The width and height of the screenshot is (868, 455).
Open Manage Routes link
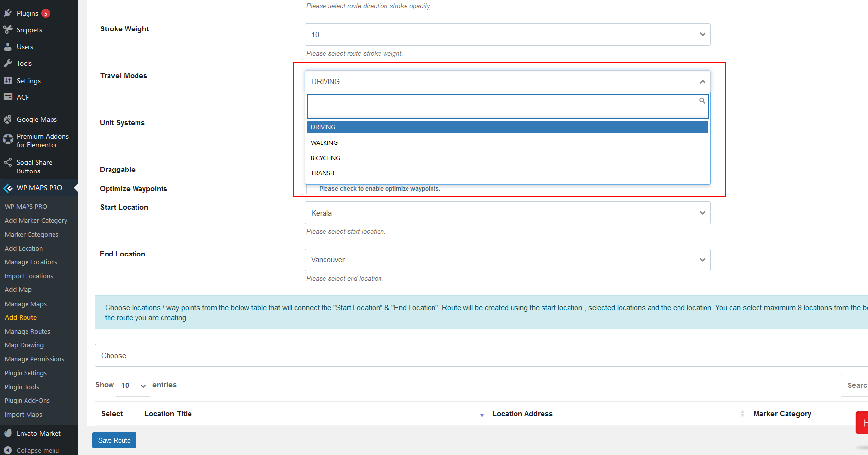(27, 331)
